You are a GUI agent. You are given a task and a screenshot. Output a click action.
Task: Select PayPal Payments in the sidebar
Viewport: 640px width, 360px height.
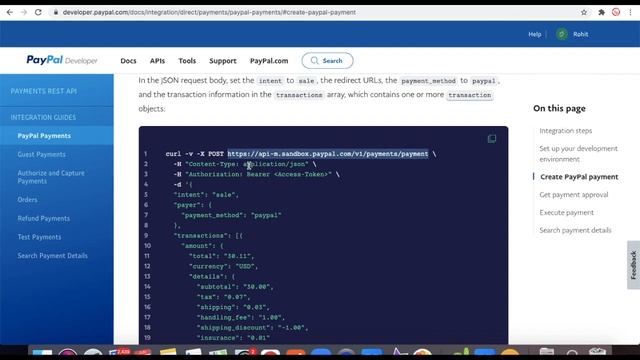click(x=44, y=136)
